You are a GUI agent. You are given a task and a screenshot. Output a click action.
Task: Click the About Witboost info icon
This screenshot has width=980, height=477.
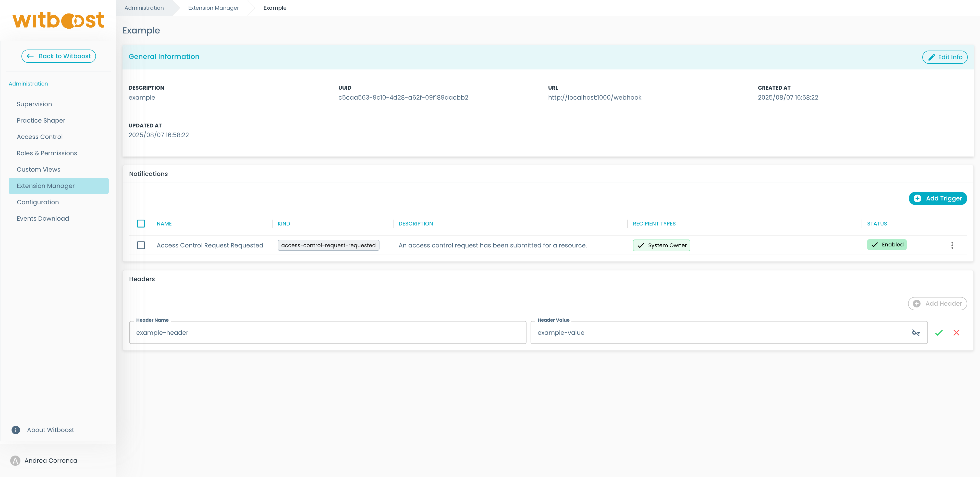[16, 430]
